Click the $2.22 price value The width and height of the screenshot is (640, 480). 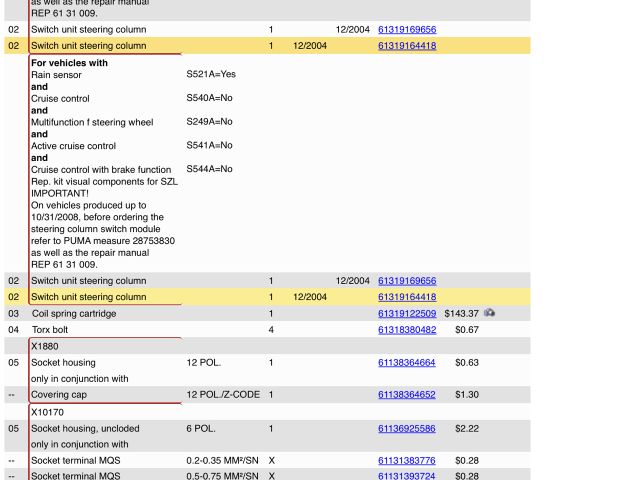pos(466,429)
